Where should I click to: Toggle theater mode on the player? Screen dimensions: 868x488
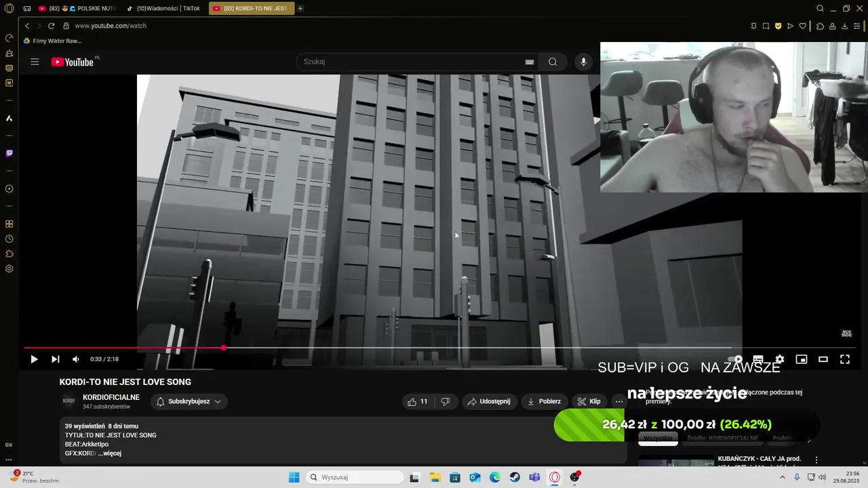[x=823, y=359]
